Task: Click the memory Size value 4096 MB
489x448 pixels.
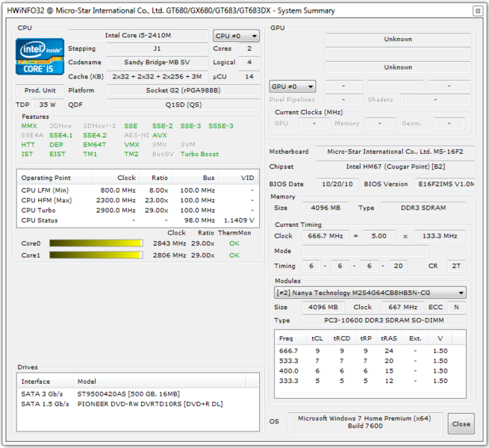Action: [326, 208]
